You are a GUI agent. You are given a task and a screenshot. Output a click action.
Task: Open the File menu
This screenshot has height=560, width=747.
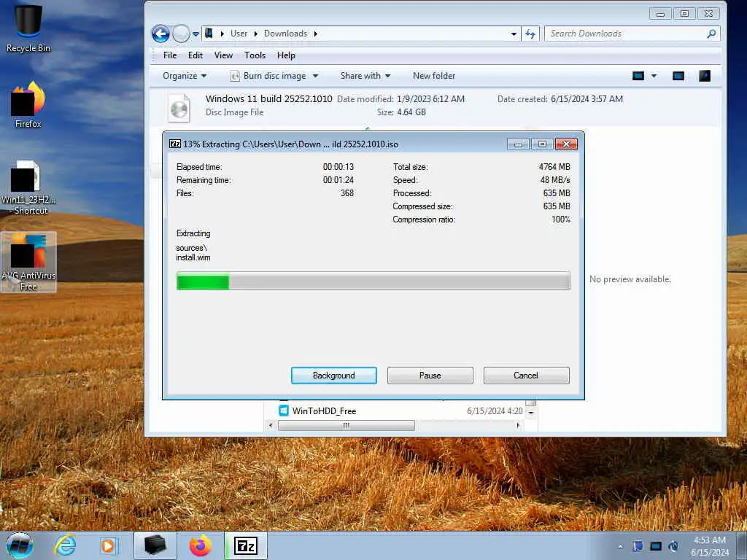(x=170, y=55)
